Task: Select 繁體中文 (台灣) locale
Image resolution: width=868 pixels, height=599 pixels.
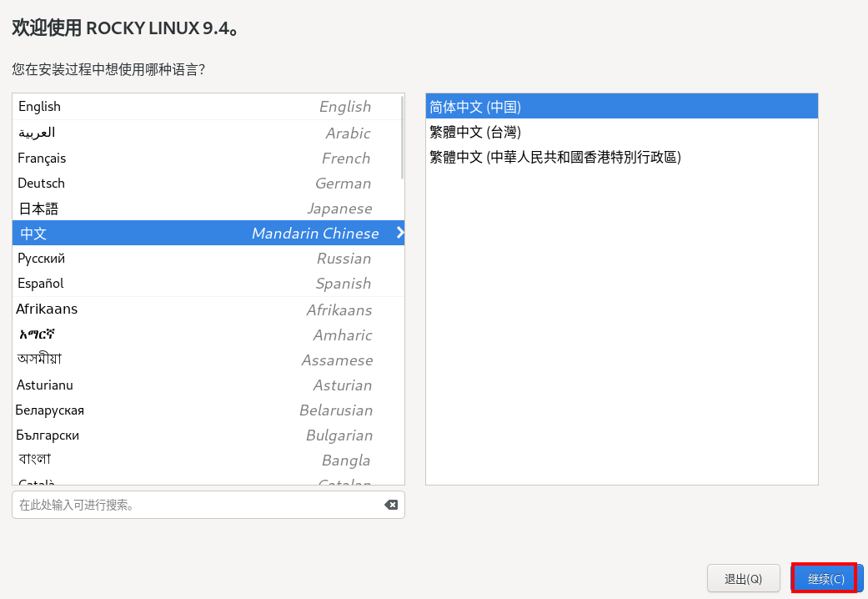Action: tap(622, 132)
